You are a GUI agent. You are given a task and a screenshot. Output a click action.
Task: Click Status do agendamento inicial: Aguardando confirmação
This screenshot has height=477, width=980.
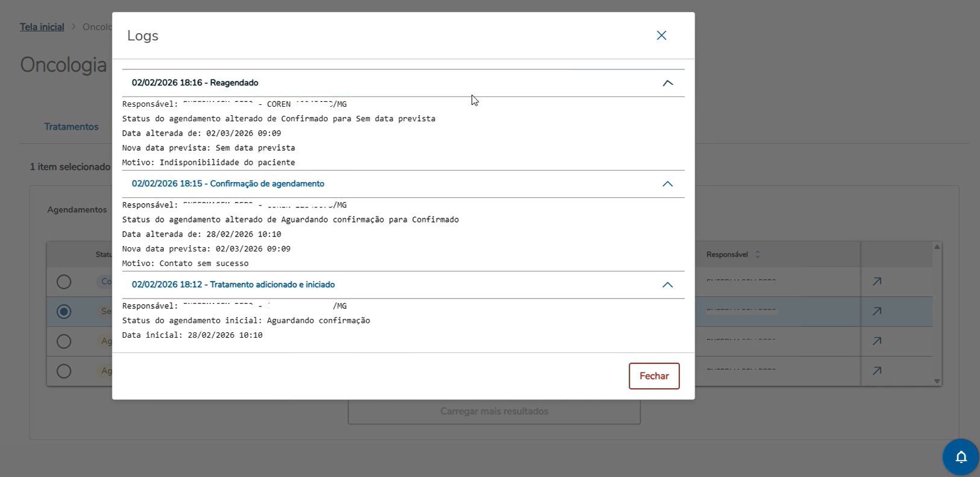pyautogui.click(x=246, y=320)
